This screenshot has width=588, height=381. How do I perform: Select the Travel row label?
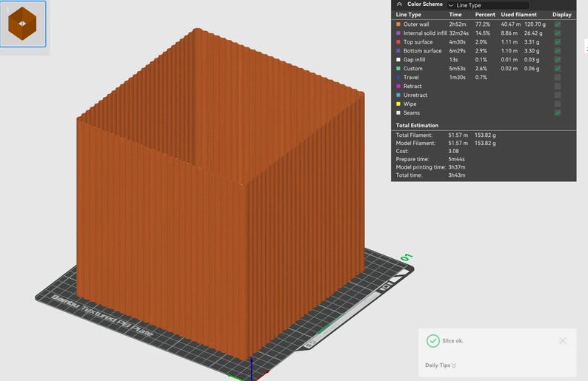click(x=411, y=78)
